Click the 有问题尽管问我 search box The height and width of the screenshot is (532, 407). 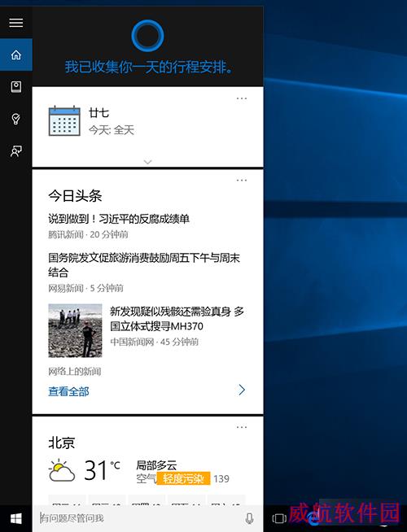(x=141, y=518)
